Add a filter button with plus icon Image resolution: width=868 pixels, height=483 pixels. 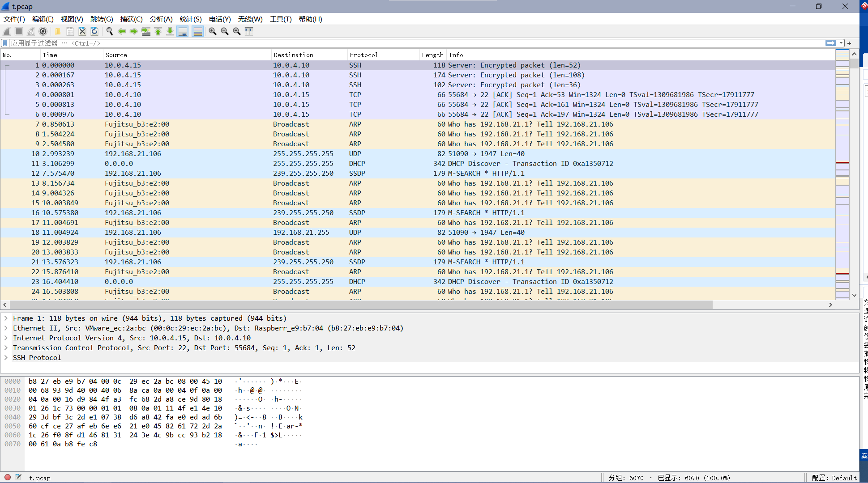pos(849,43)
